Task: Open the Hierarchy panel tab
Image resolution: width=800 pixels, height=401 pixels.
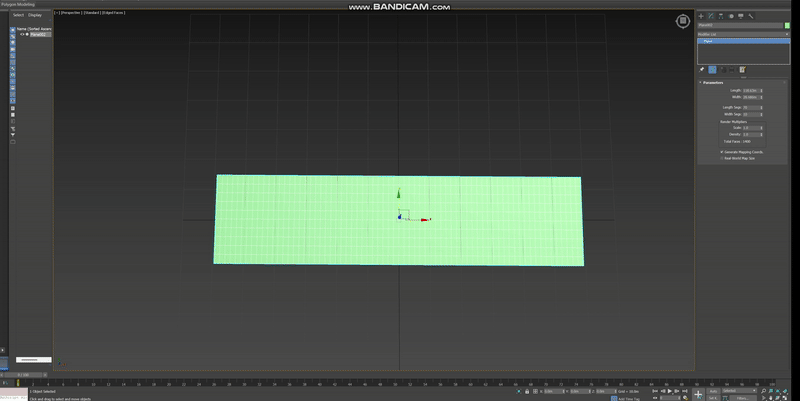Action: point(721,16)
